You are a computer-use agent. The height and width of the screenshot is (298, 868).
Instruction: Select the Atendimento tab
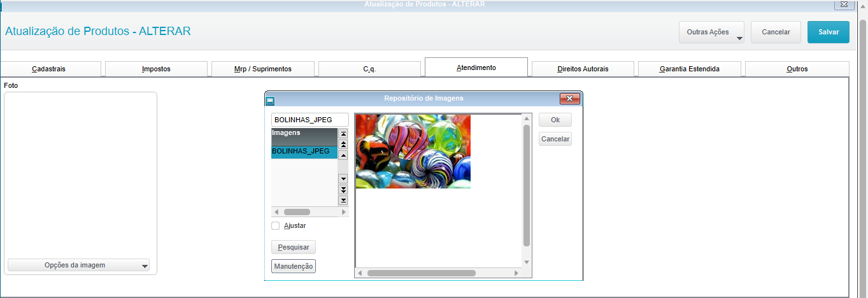[476, 67]
